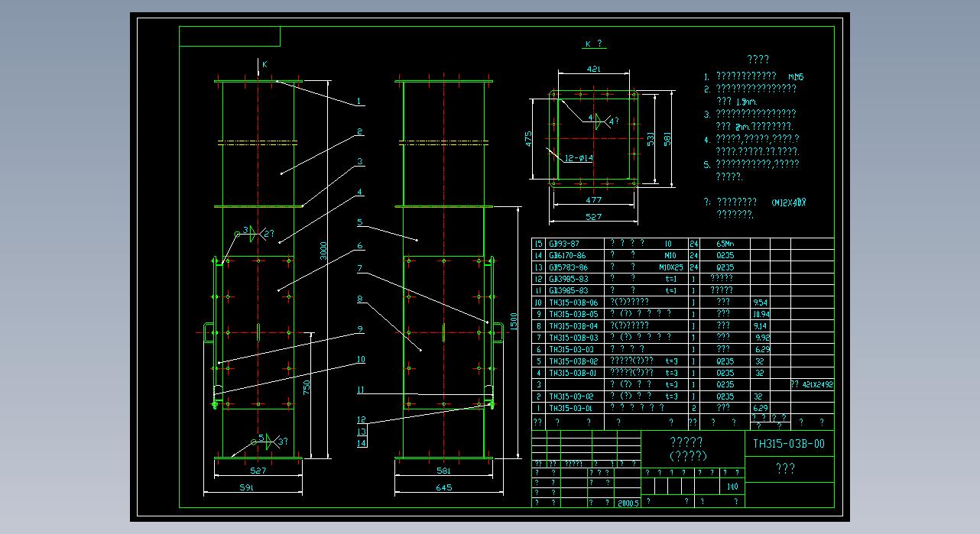This screenshot has width=980, height=534.
Task: Click the 531 dimension text
Action: [651, 138]
